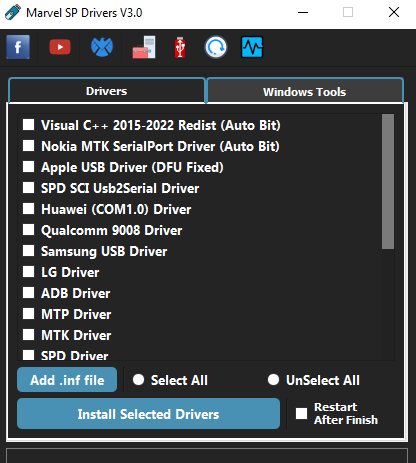Switch to the Windows Tools tab
The image size is (416, 463).
(x=305, y=91)
